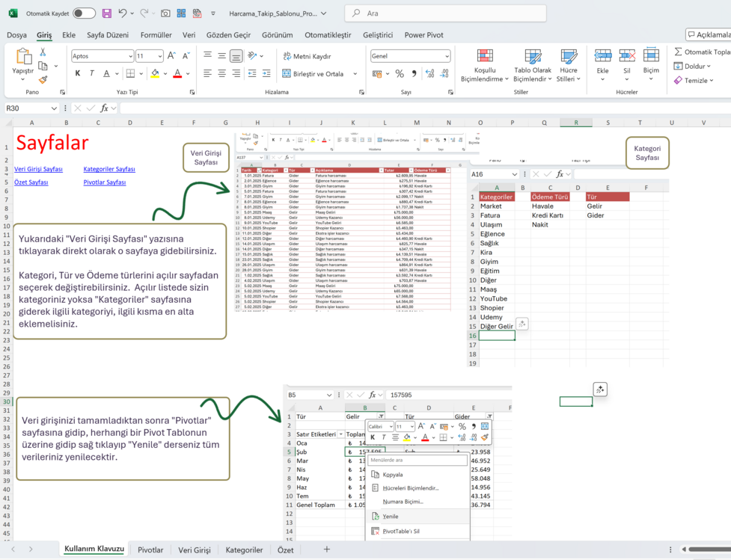Click the insert function fx icon
Image resolution: width=731 pixels, height=560 pixels.
(x=104, y=108)
